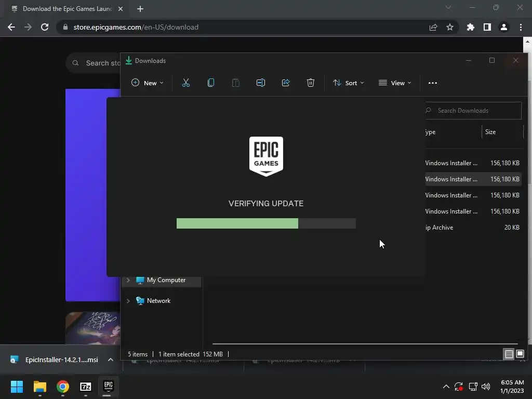532x399 pixels.
Task: Click the Chrome tab search chevron
Action: click(x=448, y=7)
